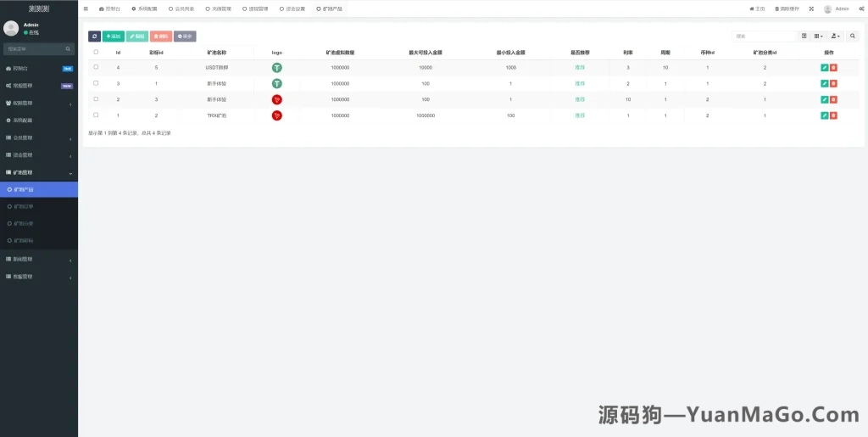This screenshot has height=437, width=868.
Task: Delete the row with id 2
Action: coord(834,99)
